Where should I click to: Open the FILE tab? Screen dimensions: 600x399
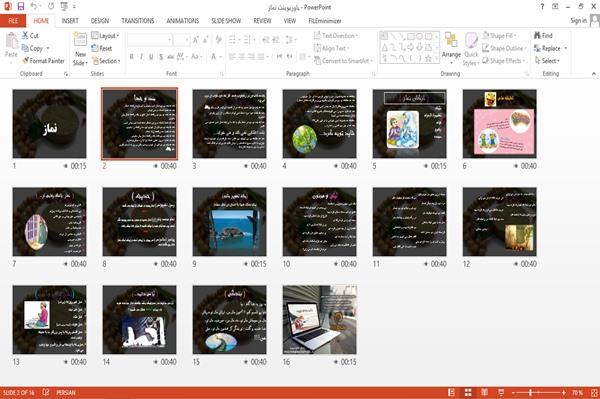click(x=13, y=21)
